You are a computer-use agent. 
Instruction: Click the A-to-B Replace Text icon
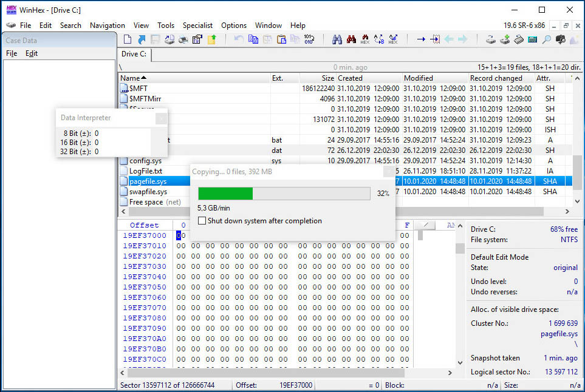tap(379, 39)
